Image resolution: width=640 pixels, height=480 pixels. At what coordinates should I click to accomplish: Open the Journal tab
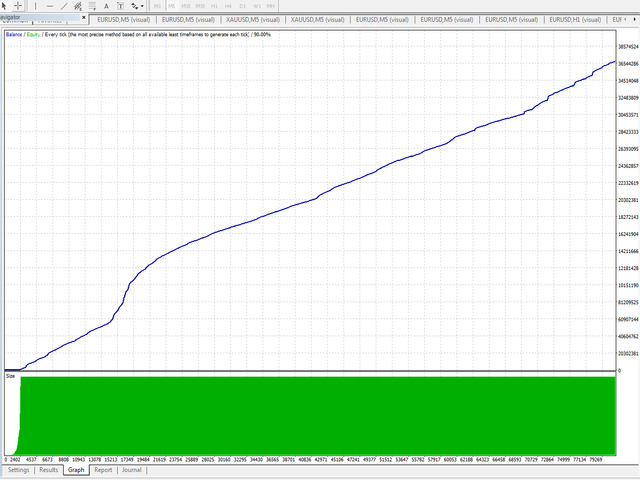(132, 469)
